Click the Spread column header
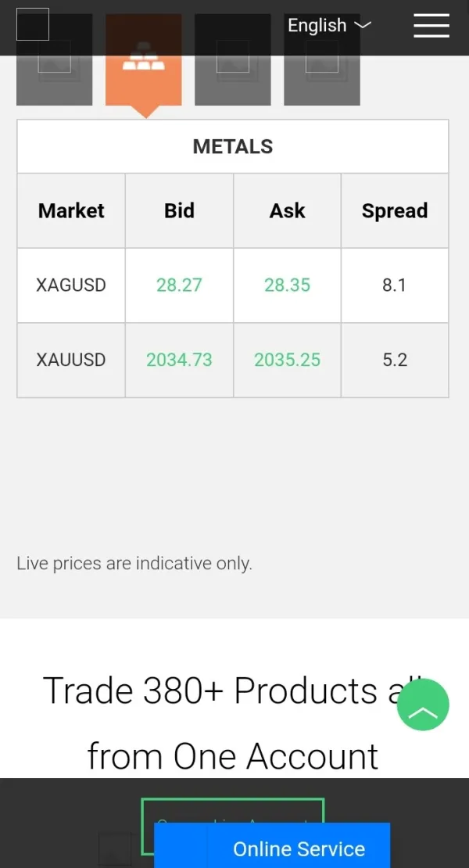The height and width of the screenshot is (868, 469). [395, 211]
